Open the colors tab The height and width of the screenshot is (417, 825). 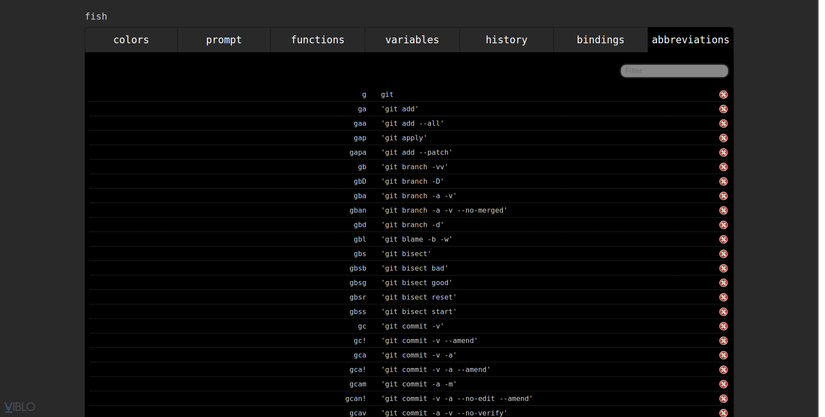(x=131, y=40)
